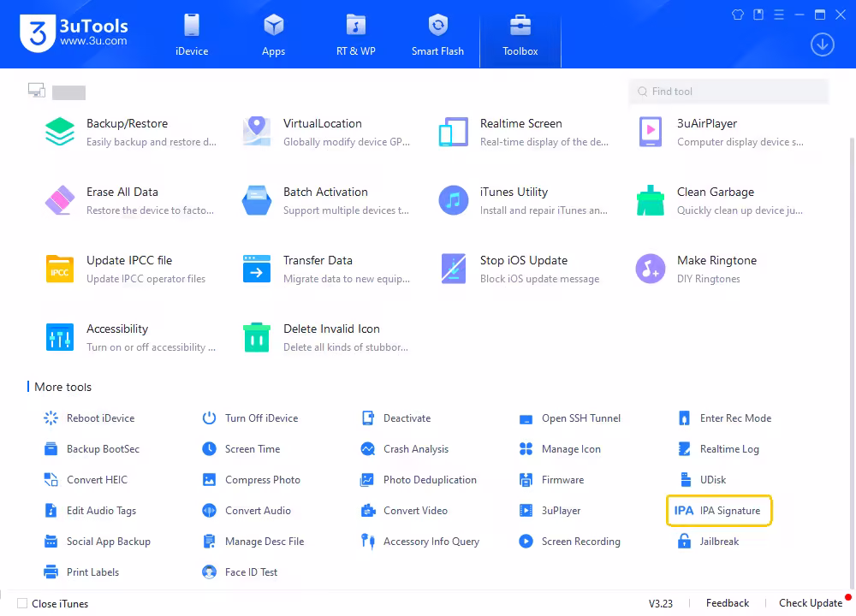Open the RT & WP tab
Viewport: 856px width, 616px height.
[356, 35]
